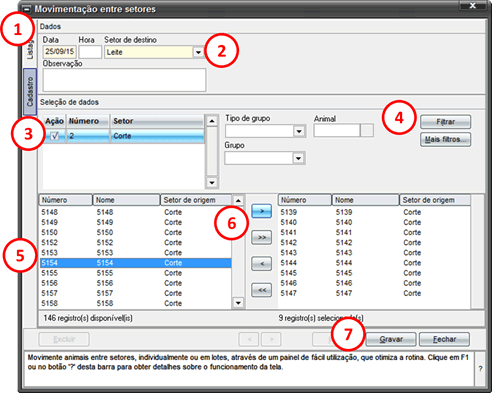
Task: Select available animal 5158
Action: click(x=136, y=303)
